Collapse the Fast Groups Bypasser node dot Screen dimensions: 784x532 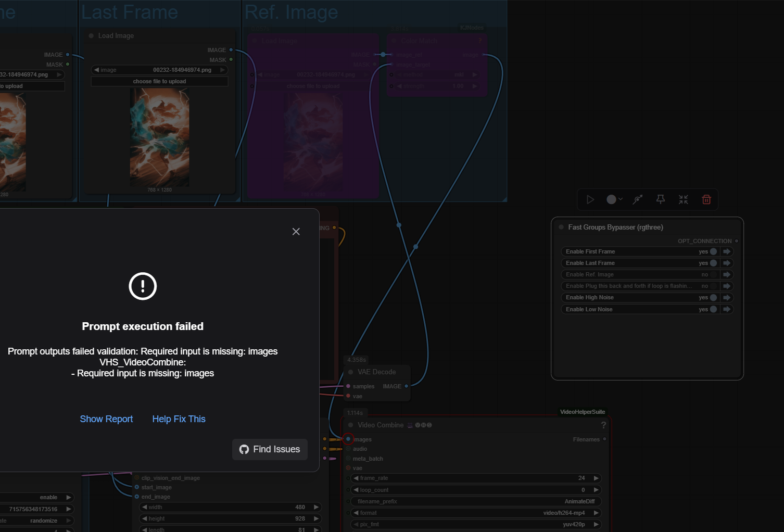tap(561, 227)
